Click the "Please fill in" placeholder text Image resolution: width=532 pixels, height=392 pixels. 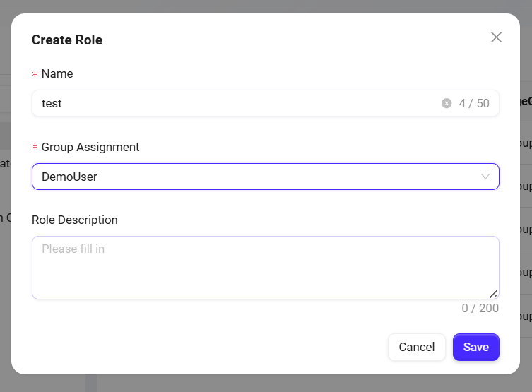coord(73,249)
